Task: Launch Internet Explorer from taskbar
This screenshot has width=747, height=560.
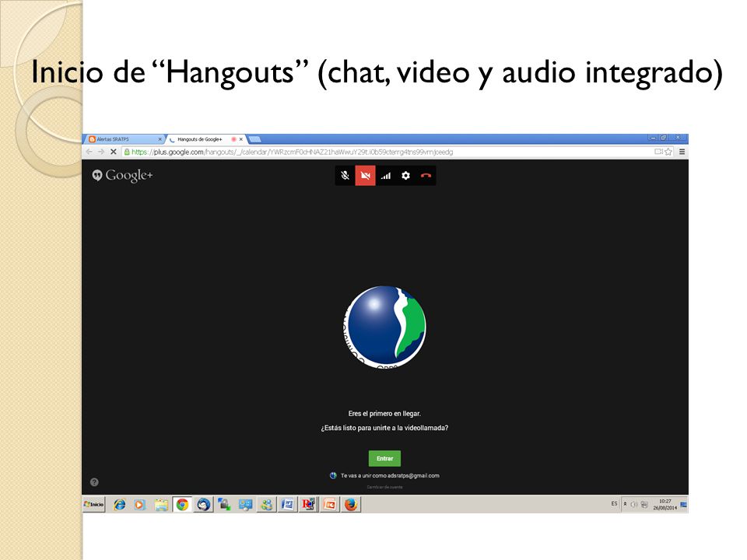Action: [119, 504]
